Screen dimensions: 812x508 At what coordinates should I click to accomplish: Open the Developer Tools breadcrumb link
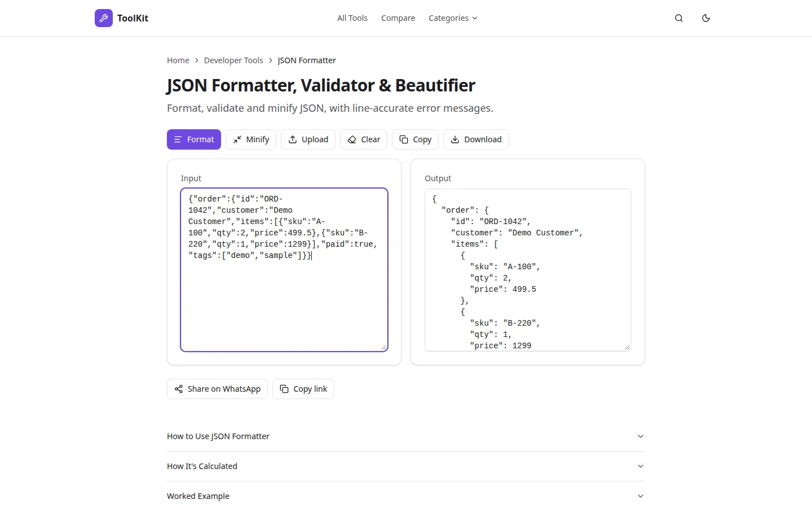coord(233,60)
